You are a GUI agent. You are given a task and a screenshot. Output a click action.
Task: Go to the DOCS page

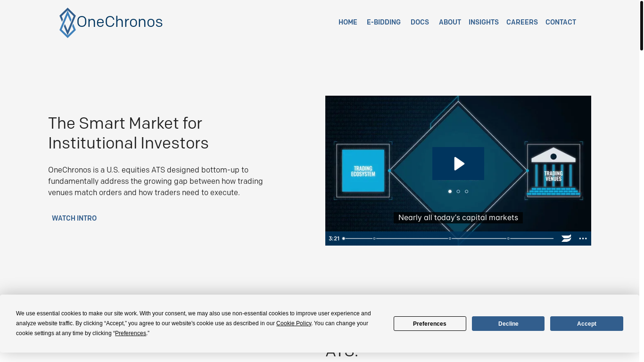pyautogui.click(x=420, y=22)
